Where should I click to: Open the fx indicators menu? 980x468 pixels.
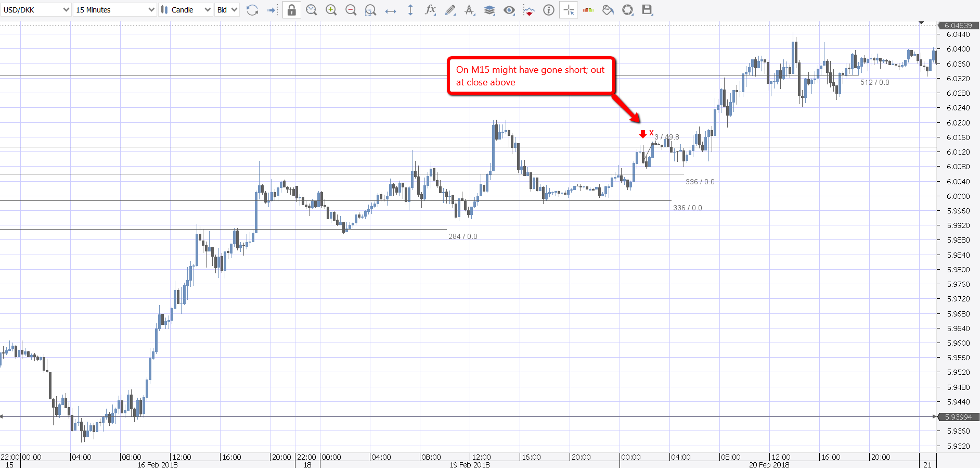pos(430,10)
